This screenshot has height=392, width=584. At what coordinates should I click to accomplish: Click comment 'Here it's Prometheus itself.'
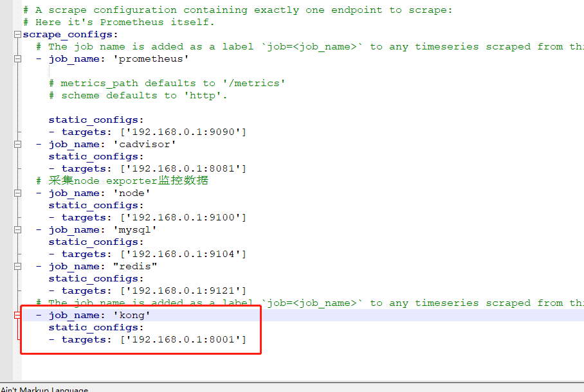(119, 22)
